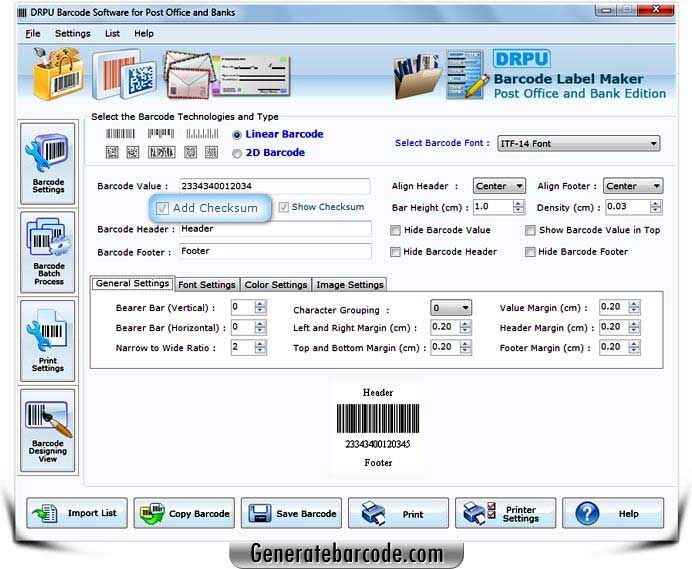Select first 2D barcode sample icon
Image resolution: width=692 pixels, height=569 pixels.
pos(112,152)
